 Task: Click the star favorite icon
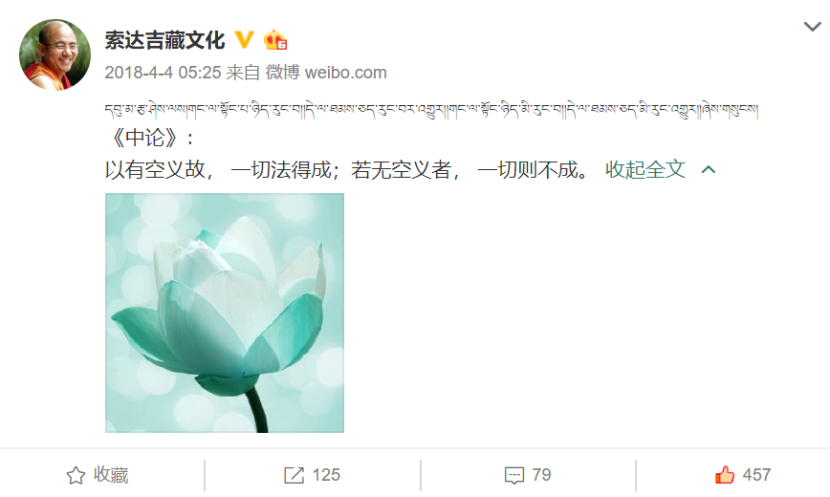[76, 475]
